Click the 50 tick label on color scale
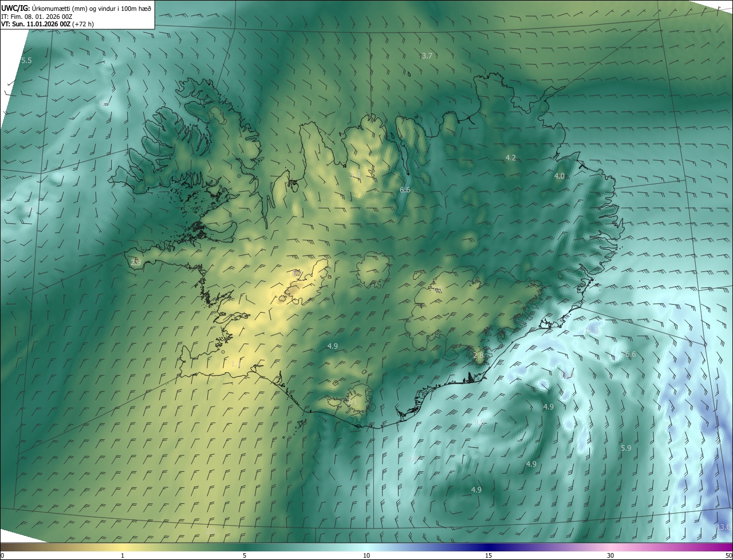The image size is (733, 560). pos(728,555)
